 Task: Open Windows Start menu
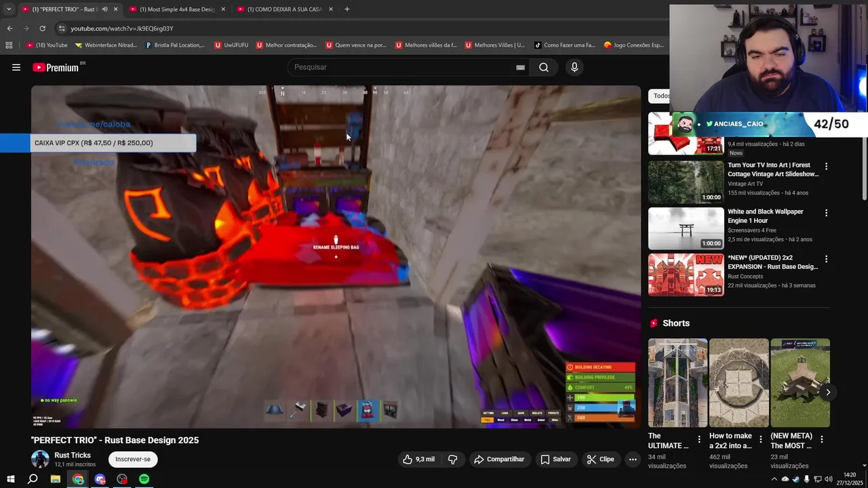click(10, 479)
